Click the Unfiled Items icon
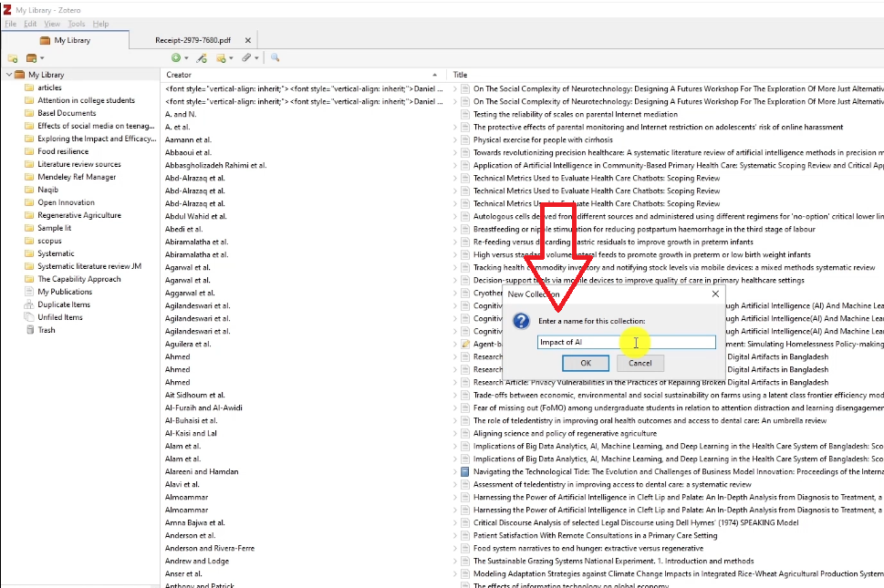 pyautogui.click(x=29, y=317)
